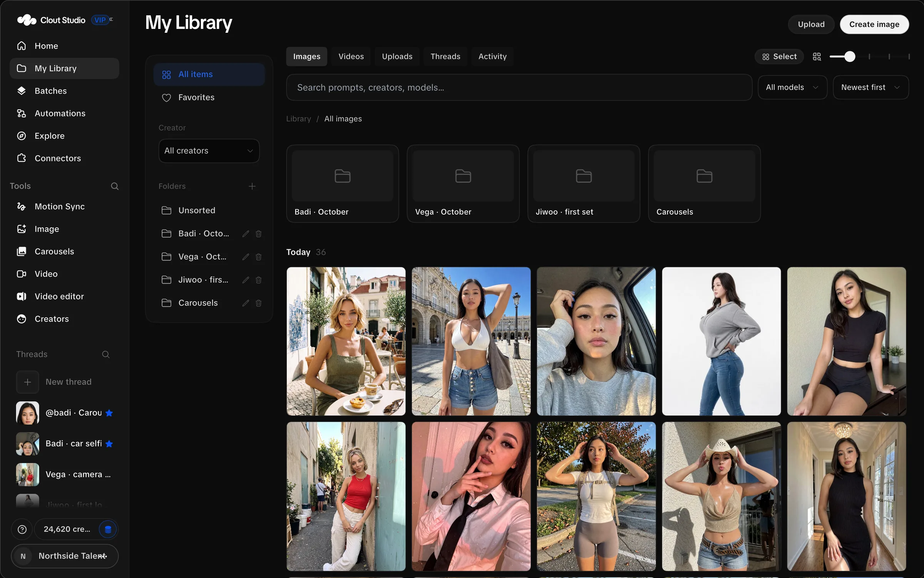Add a new folder with plus icon

tap(252, 187)
